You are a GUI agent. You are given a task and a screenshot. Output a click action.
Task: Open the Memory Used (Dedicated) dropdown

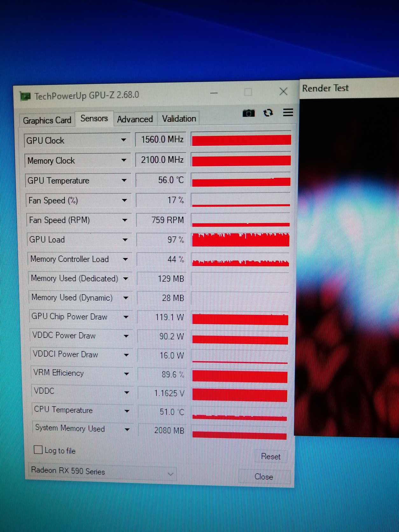pyautogui.click(x=126, y=279)
